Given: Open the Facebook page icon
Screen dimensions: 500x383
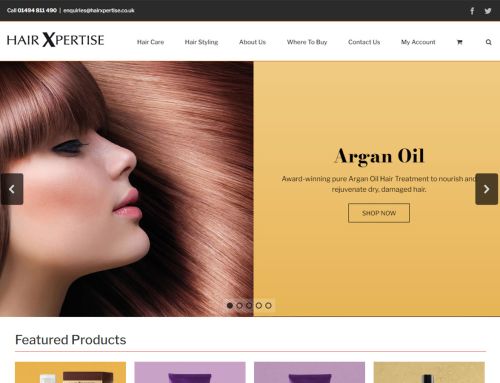Looking at the screenshot, I should [472, 11].
